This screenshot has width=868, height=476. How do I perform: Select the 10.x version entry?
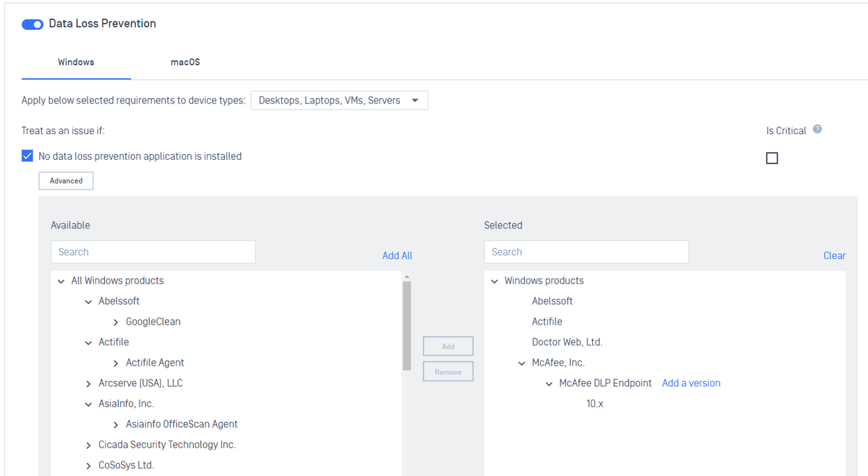click(595, 404)
